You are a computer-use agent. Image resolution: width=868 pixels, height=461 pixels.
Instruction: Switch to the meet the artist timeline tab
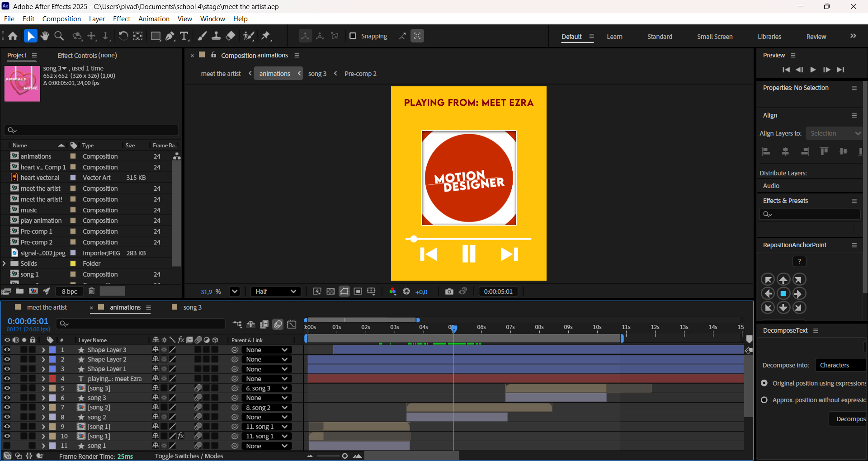coord(47,307)
